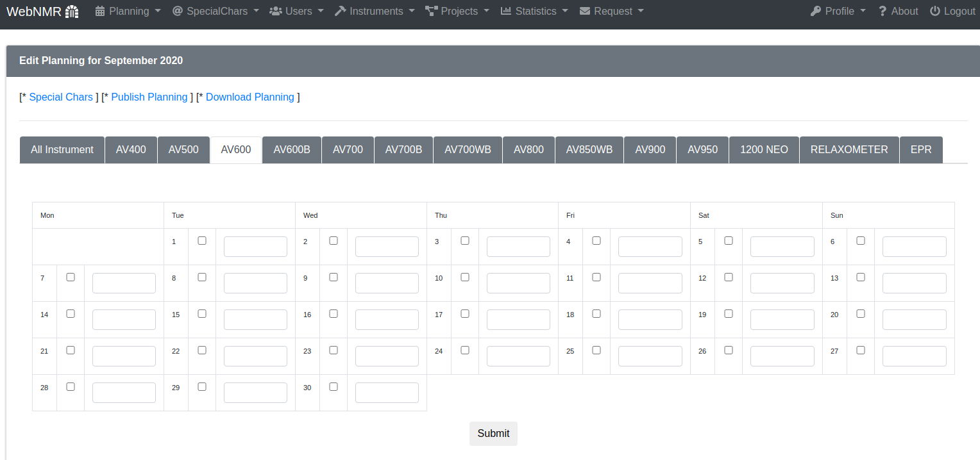
Task: Click the "Edit Planning for September 2020" heading
Action: point(101,61)
